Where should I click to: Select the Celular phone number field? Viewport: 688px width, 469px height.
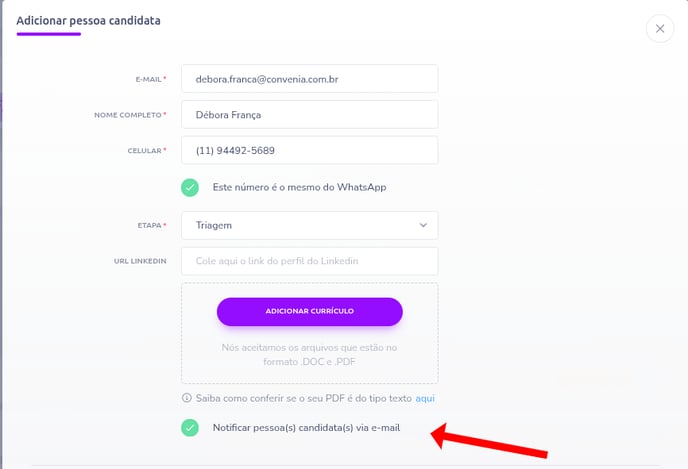tap(309, 150)
